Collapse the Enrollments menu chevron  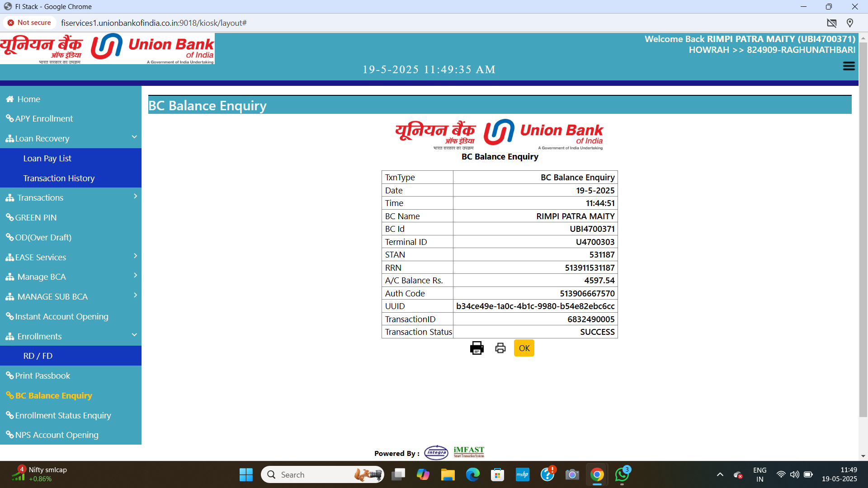134,335
